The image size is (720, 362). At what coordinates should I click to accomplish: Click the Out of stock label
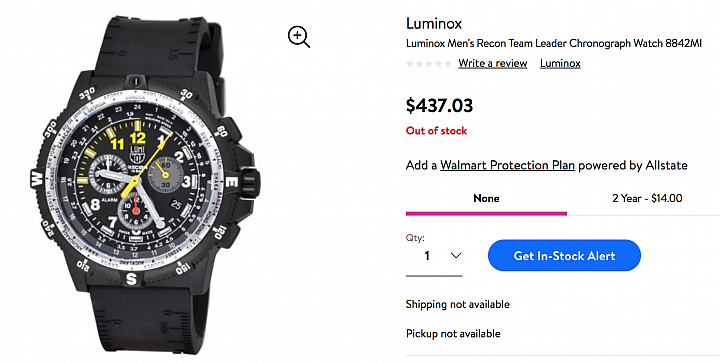point(436,131)
